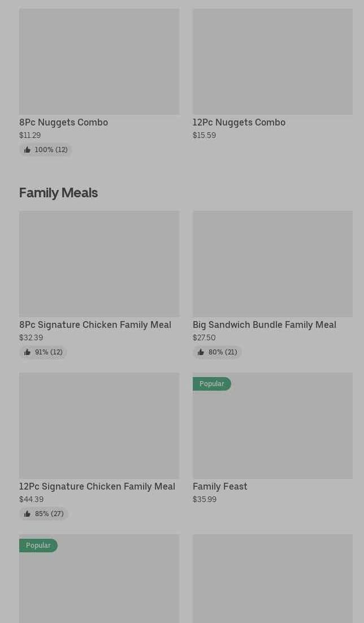Select the 12Pc Signature Chicken Family Meal title
The image size is (364, 623).
click(97, 486)
